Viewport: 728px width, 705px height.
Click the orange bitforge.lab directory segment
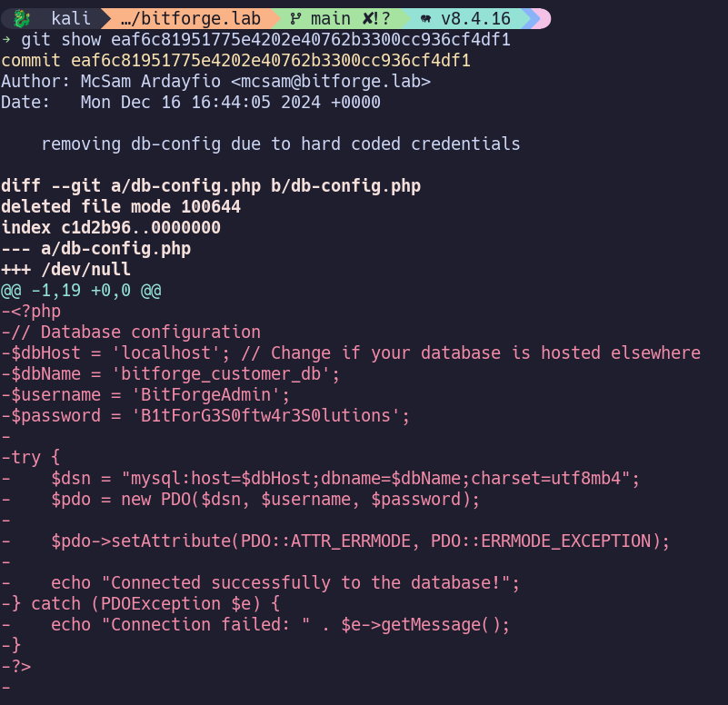(190, 18)
